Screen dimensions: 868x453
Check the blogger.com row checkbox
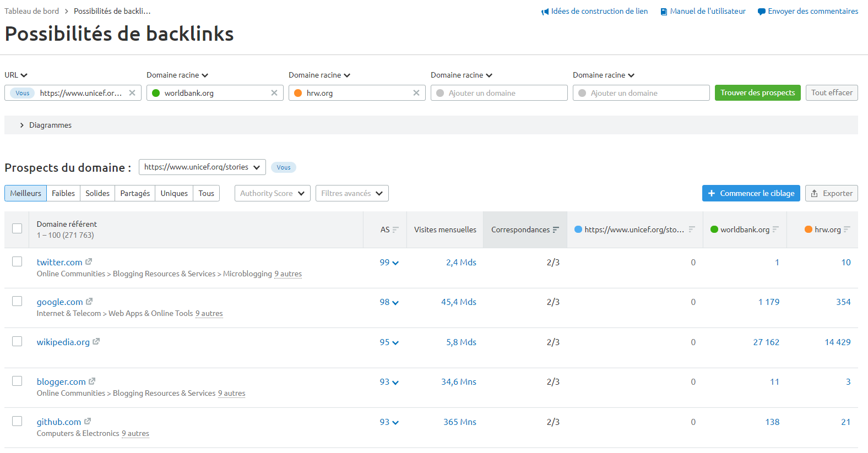(17, 381)
